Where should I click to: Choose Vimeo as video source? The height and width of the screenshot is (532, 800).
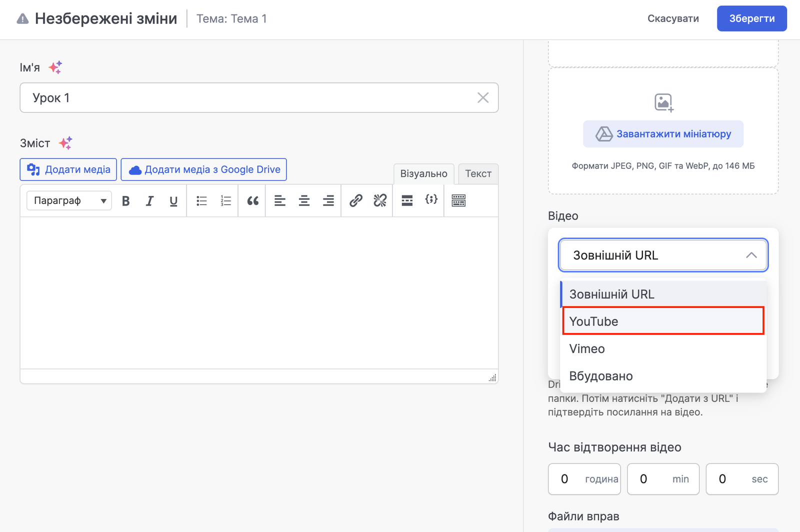(x=663, y=348)
